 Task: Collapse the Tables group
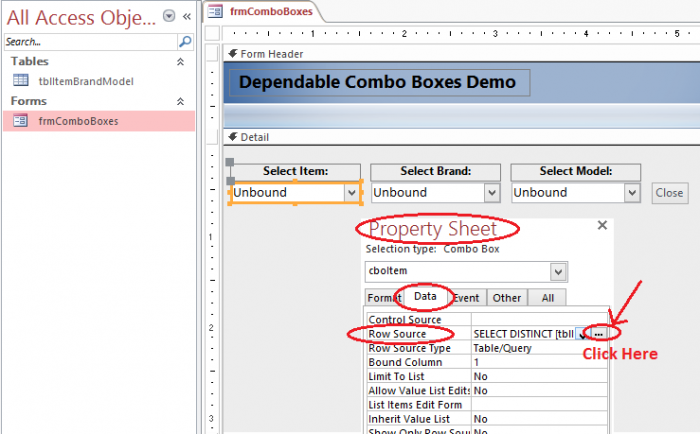[x=181, y=62]
